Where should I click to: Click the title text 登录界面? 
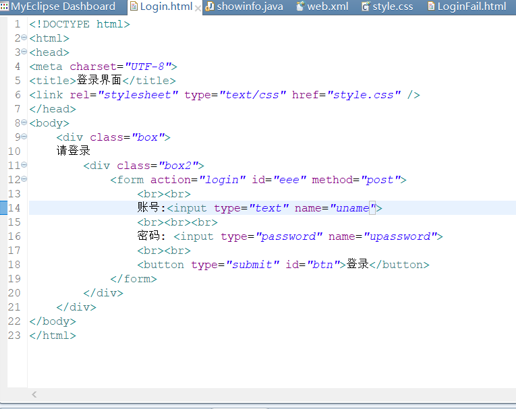pyautogui.click(x=99, y=80)
